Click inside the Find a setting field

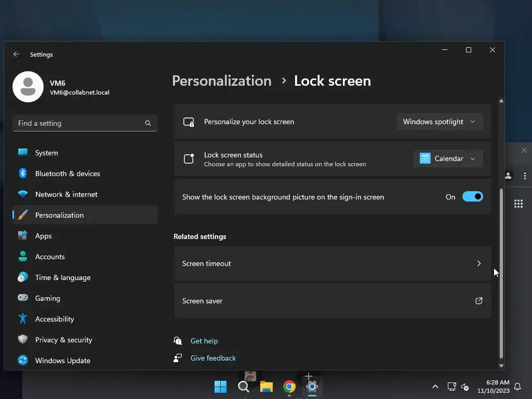tap(85, 123)
